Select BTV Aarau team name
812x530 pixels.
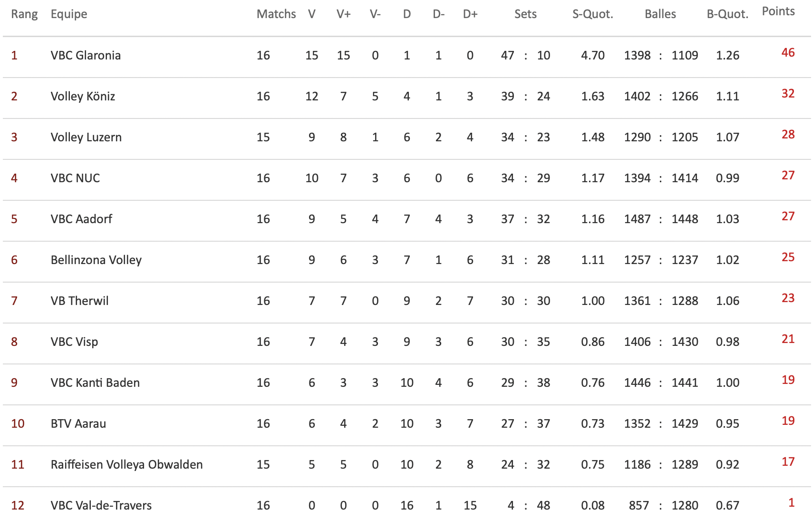pos(78,423)
